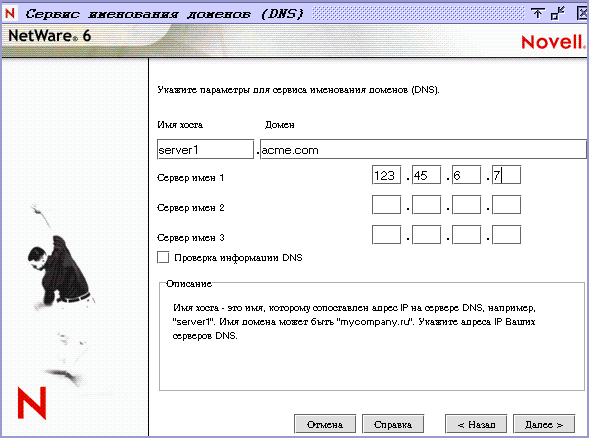The height and width of the screenshot is (438, 589).
Task: Go back with the < Назад button
Action: [476, 424]
